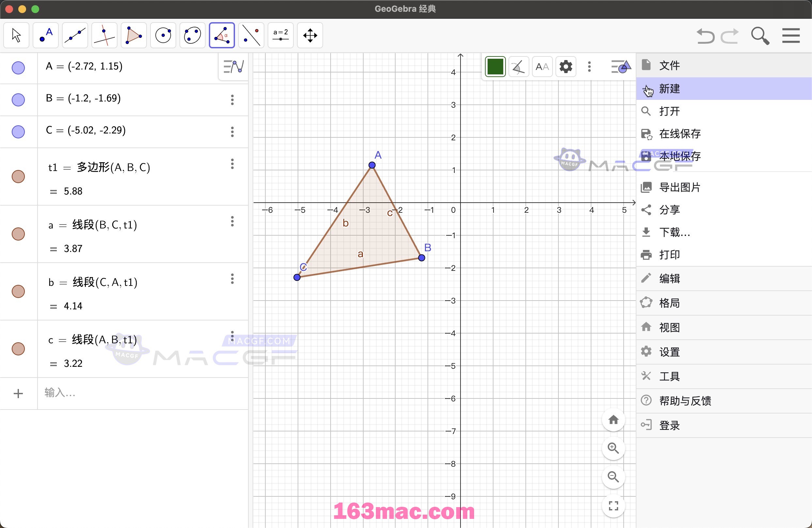Open more options for segment a row
This screenshot has width=812, height=528.
(x=232, y=221)
